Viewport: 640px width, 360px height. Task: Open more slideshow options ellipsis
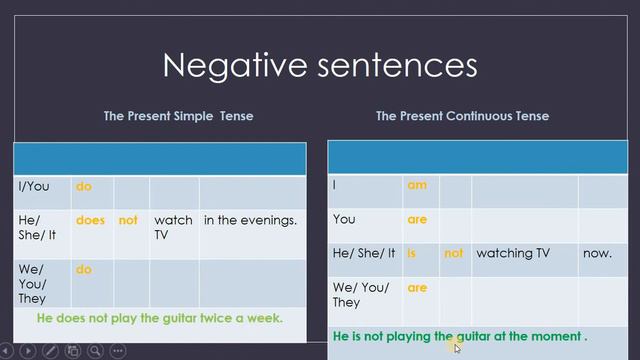(118, 351)
